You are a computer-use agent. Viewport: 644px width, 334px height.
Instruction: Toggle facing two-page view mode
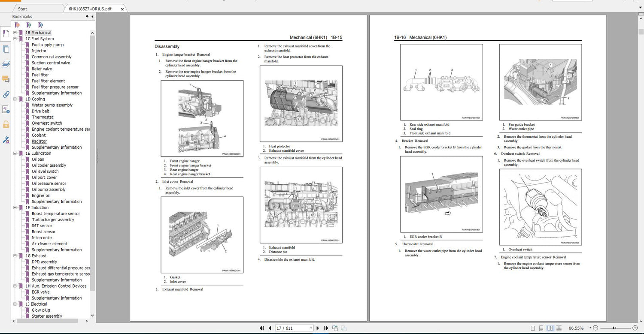pyautogui.click(x=550, y=328)
